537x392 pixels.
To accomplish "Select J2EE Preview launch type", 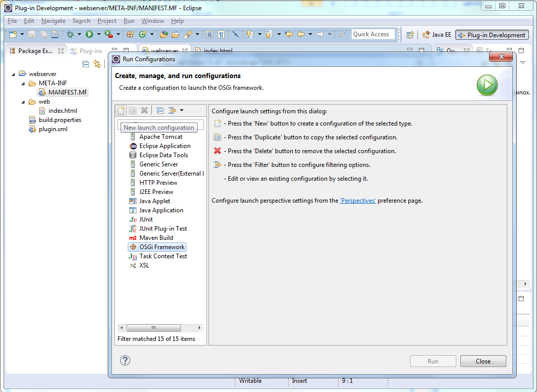I will (x=151, y=192).
